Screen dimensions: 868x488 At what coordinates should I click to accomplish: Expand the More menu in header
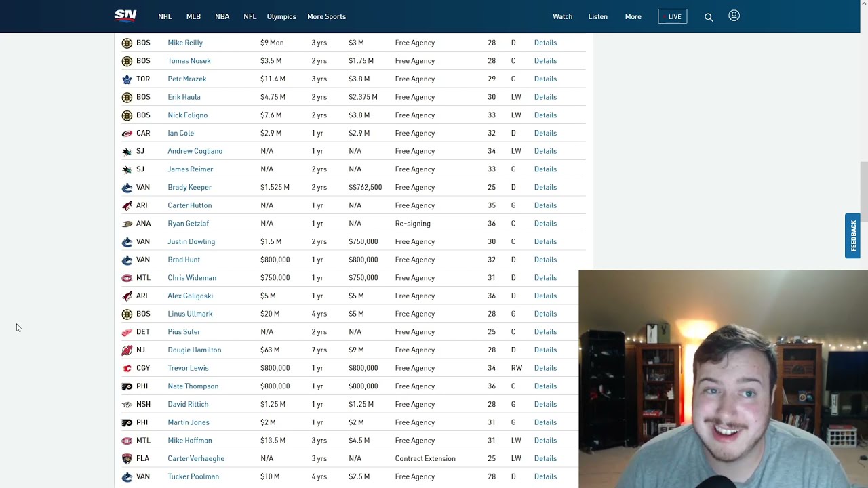coord(633,16)
